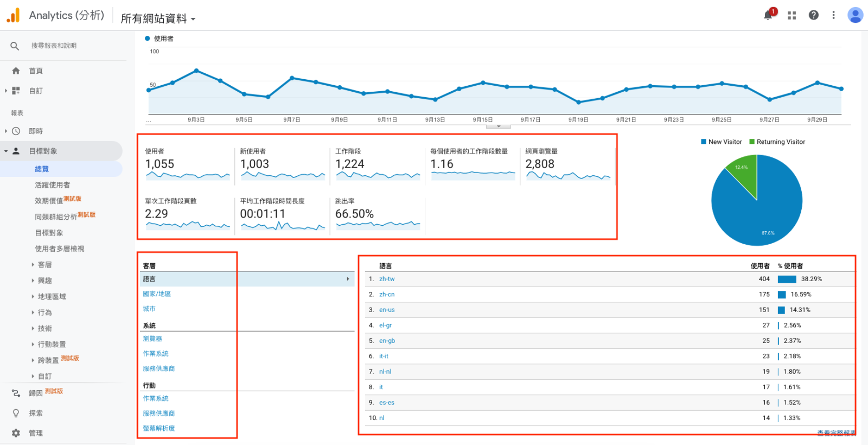Screen dimensions: 868x445
Task: Expand the 地理區域 sidebar section
Action: point(52,297)
